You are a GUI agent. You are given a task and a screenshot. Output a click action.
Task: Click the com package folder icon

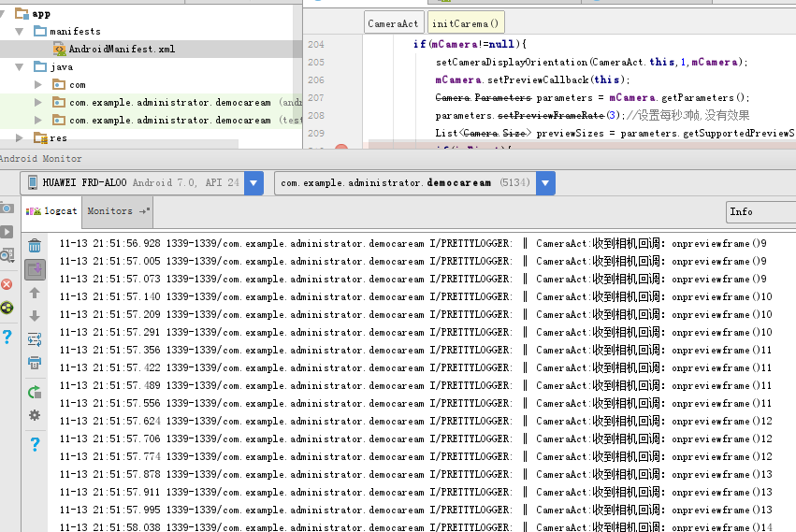pyautogui.click(x=59, y=84)
